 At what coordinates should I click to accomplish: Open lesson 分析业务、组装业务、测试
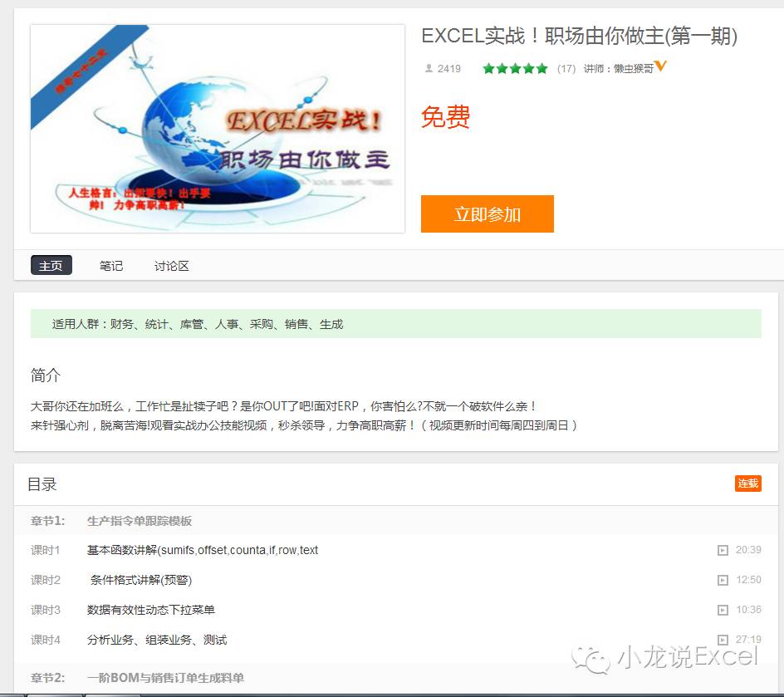pyautogui.click(x=157, y=640)
